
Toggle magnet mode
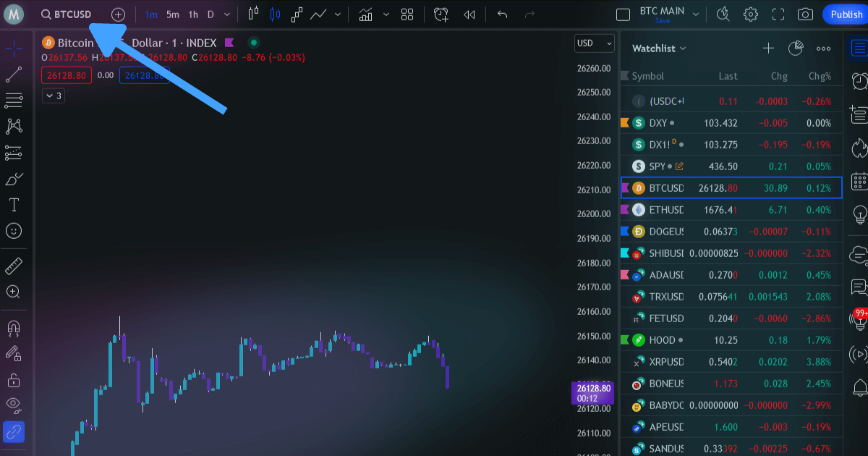(x=14, y=328)
